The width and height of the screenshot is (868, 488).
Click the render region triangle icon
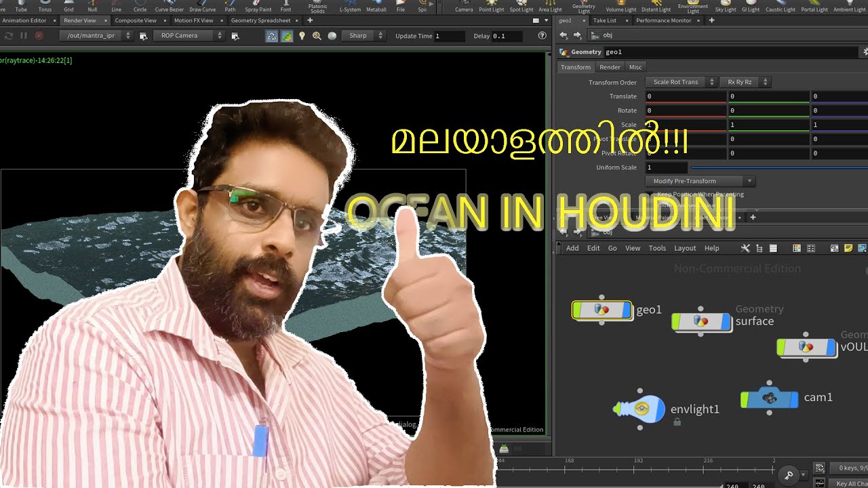click(x=271, y=36)
